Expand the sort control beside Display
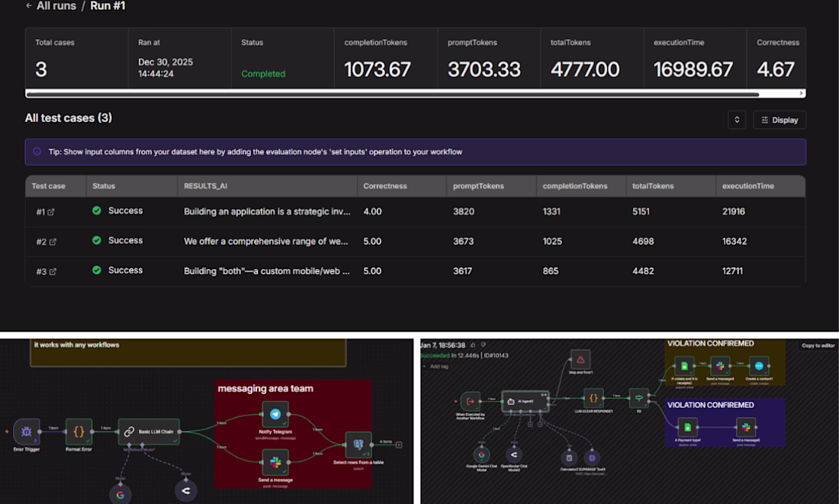 point(737,120)
